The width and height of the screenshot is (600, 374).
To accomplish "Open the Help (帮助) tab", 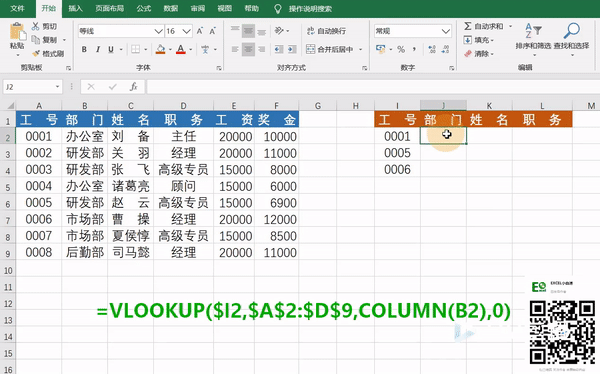I will pyautogui.click(x=252, y=8).
